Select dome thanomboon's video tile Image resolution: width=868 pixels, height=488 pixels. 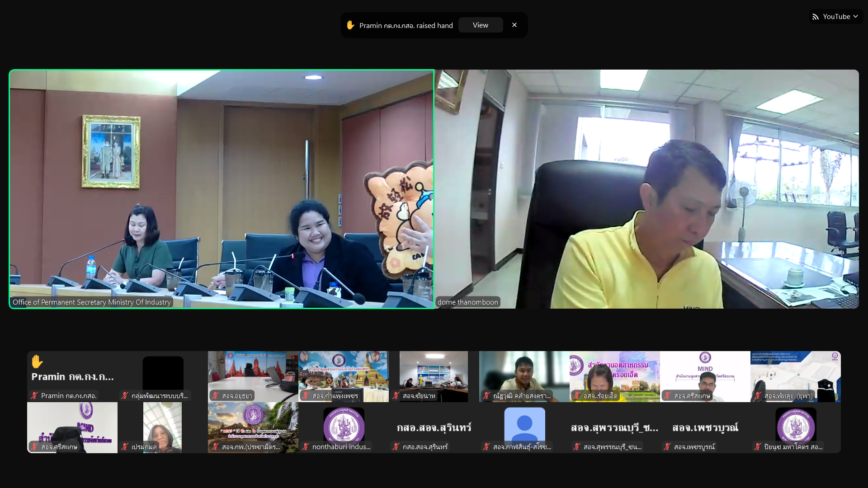tap(646, 189)
